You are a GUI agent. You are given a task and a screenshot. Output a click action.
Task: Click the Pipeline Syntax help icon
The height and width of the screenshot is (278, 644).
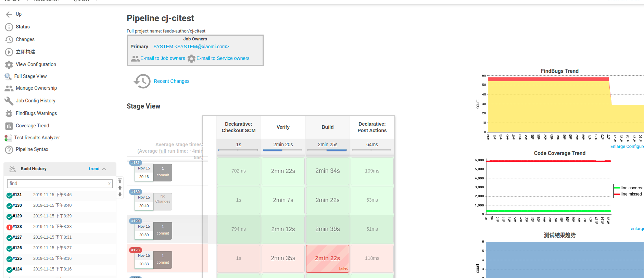pos(9,150)
